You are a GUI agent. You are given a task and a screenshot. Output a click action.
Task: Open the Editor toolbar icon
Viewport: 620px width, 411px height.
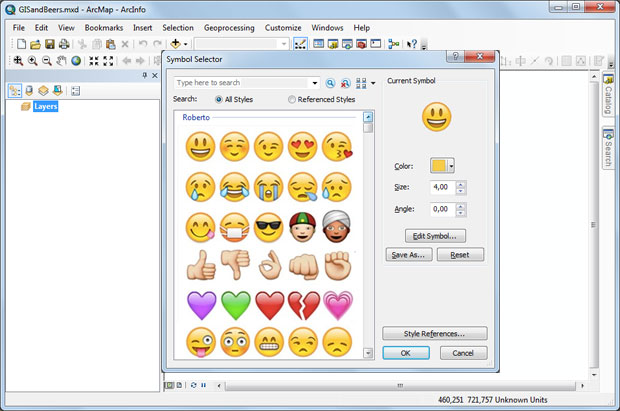click(301, 44)
